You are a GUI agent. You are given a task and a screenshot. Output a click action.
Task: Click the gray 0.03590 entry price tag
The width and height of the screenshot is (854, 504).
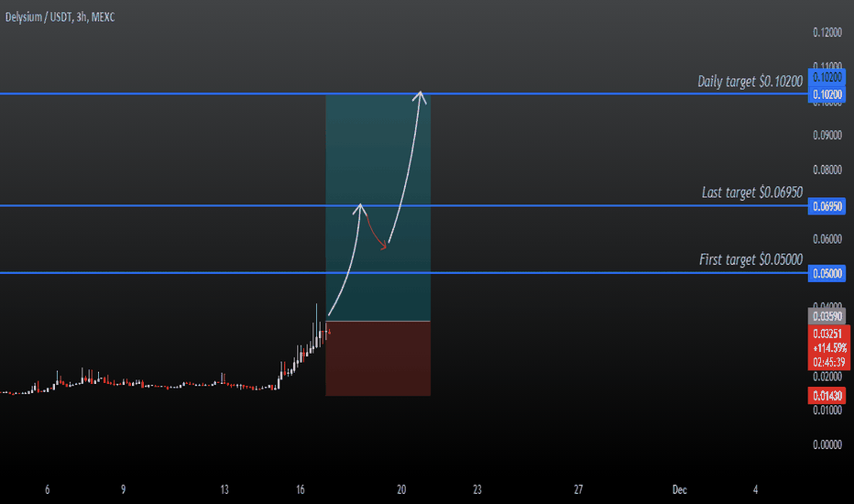point(827,316)
